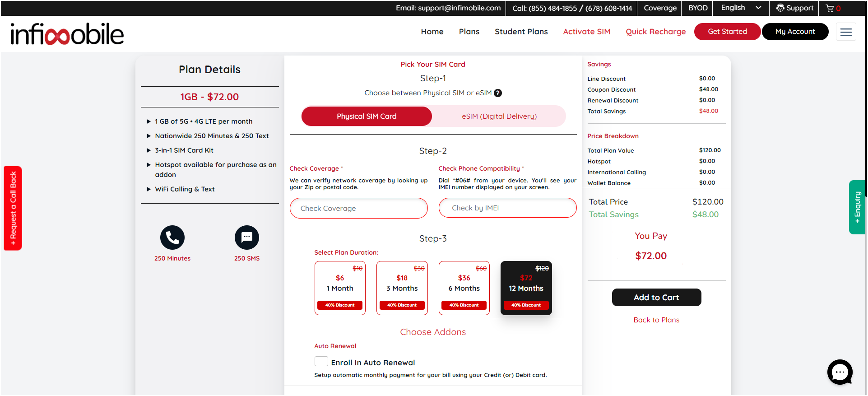Click the Add to Cart button

click(x=656, y=298)
